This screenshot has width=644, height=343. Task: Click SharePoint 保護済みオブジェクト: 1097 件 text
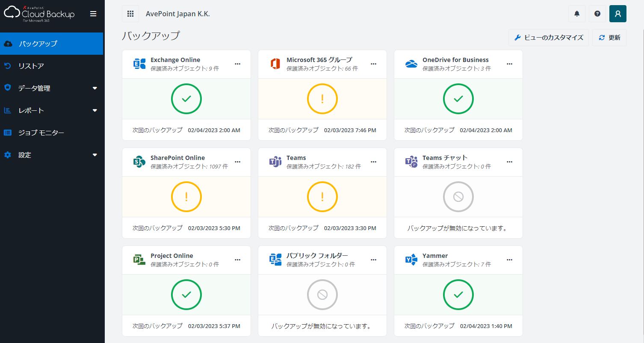(189, 166)
